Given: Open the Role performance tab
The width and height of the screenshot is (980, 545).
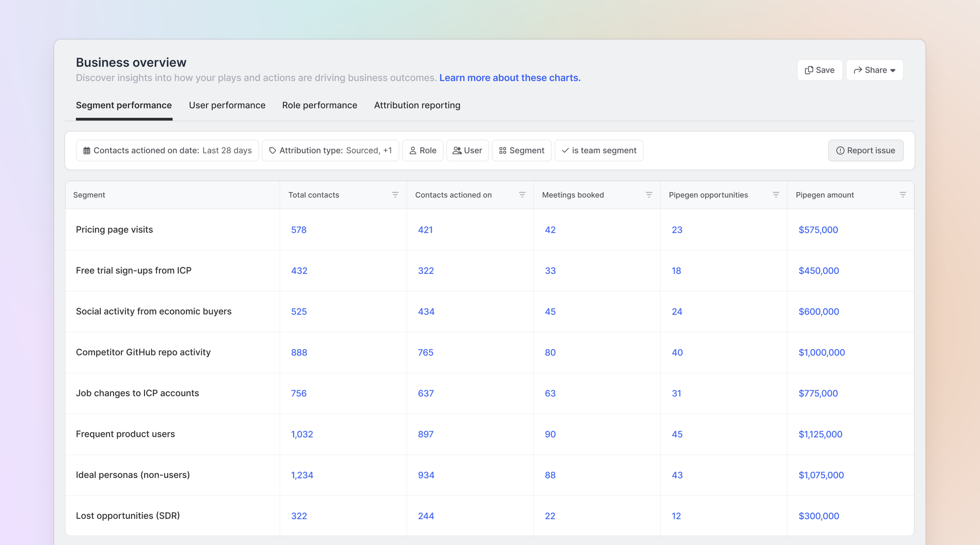Looking at the screenshot, I should click(319, 105).
